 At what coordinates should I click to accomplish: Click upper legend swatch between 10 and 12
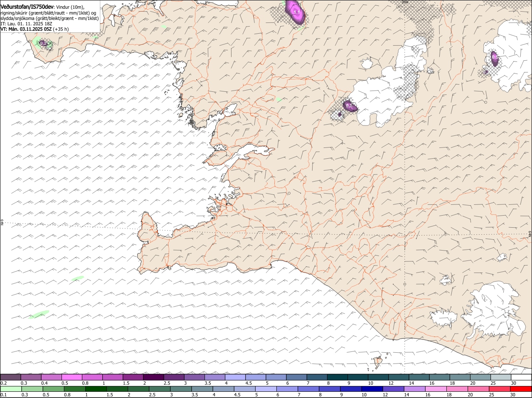pyautogui.click(x=379, y=377)
